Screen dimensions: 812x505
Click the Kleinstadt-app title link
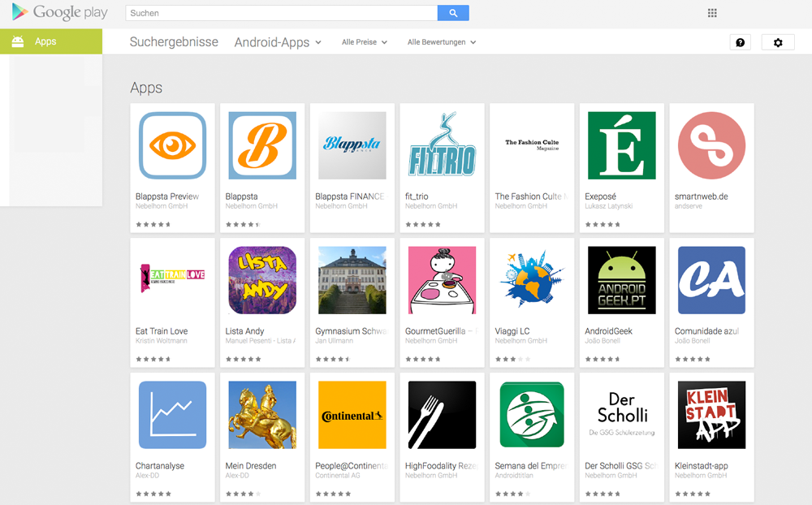coord(702,466)
